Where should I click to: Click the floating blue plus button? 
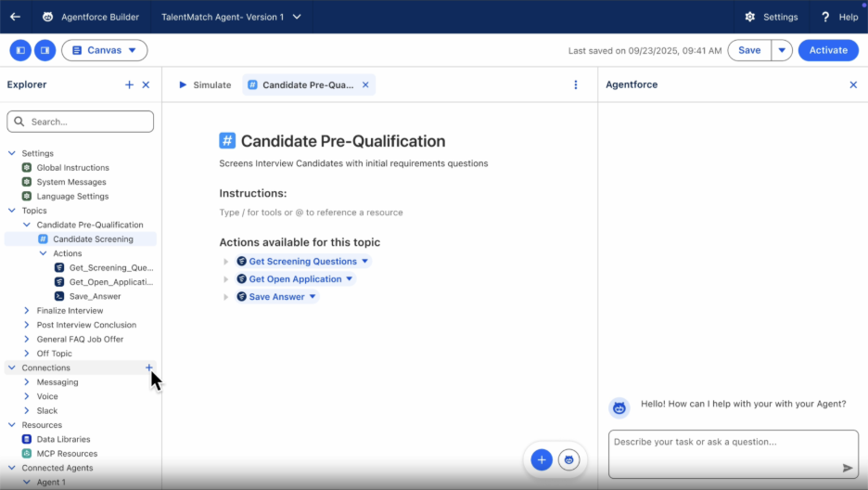[x=542, y=459]
